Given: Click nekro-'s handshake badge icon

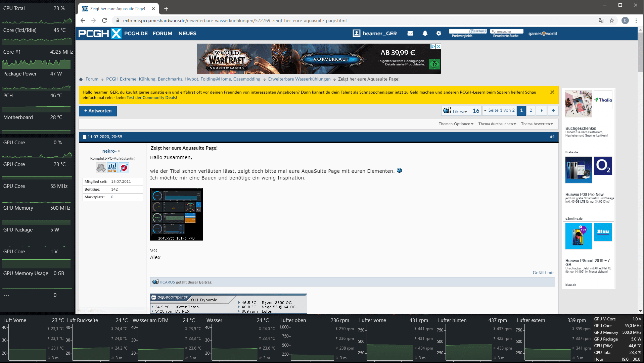Looking at the screenshot, I should click(101, 167).
